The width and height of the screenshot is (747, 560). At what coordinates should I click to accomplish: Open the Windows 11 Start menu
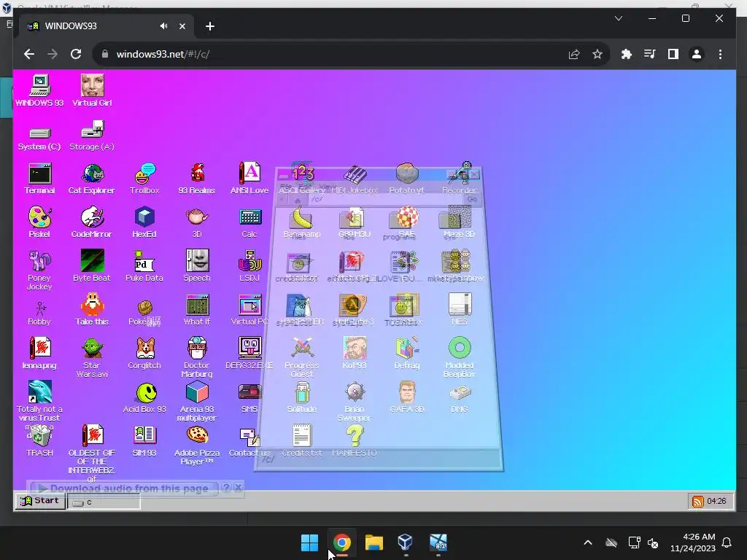[309, 542]
